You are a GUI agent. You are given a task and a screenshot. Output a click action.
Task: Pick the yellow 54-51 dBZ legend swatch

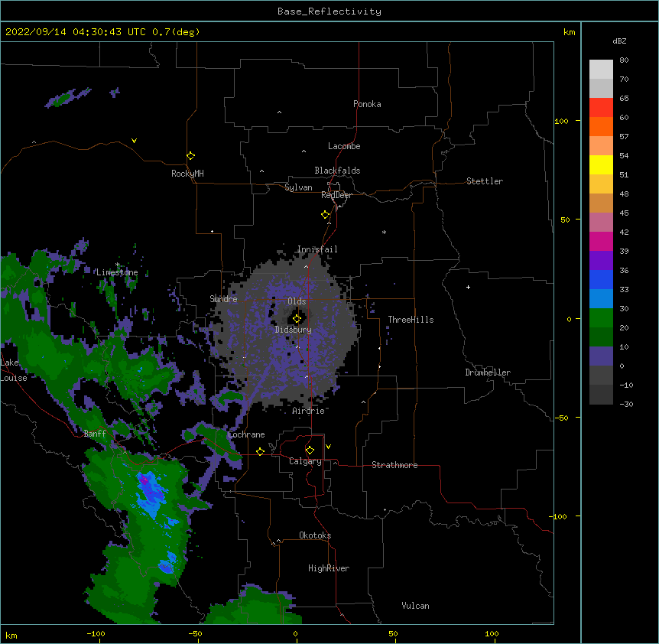tap(601, 164)
